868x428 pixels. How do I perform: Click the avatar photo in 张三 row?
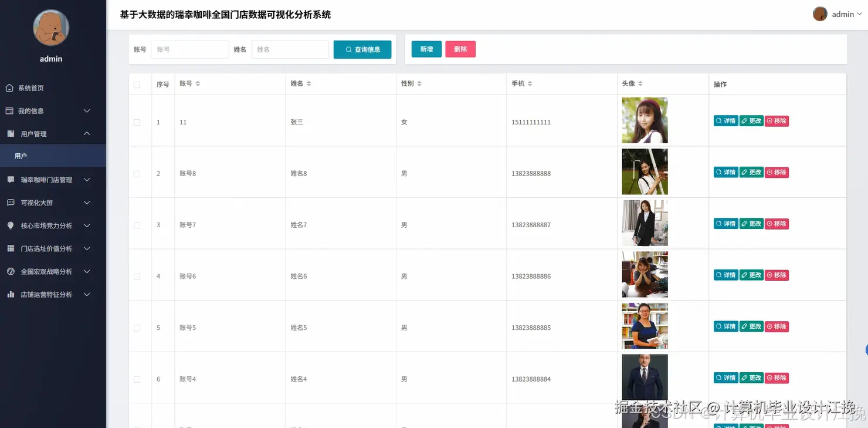coord(645,120)
